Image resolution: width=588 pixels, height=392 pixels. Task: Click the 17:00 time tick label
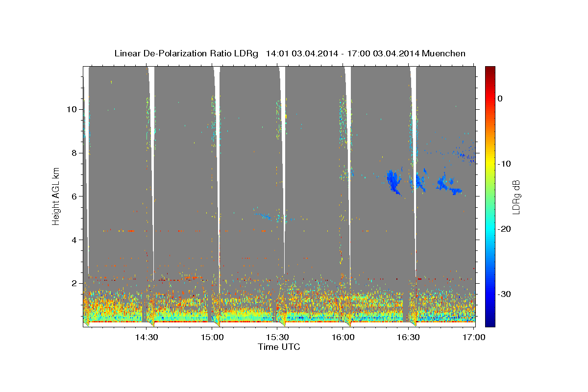pyautogui.click(x=474, y=337)
